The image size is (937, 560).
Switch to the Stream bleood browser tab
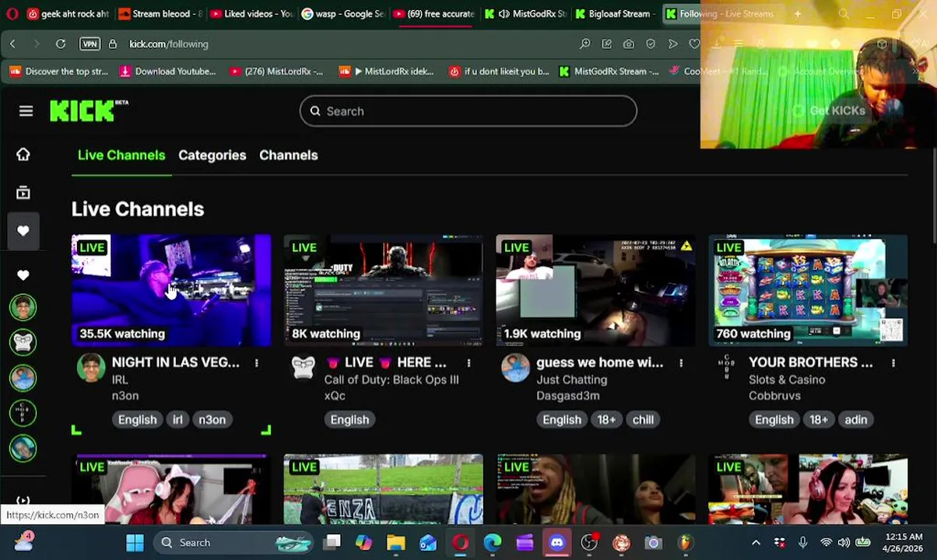(160, 14)
